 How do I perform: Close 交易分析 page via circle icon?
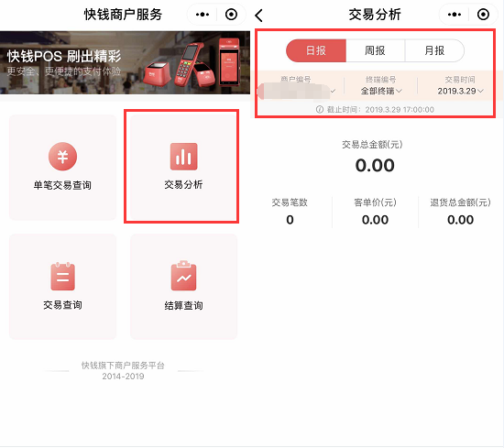pos(483,15)
